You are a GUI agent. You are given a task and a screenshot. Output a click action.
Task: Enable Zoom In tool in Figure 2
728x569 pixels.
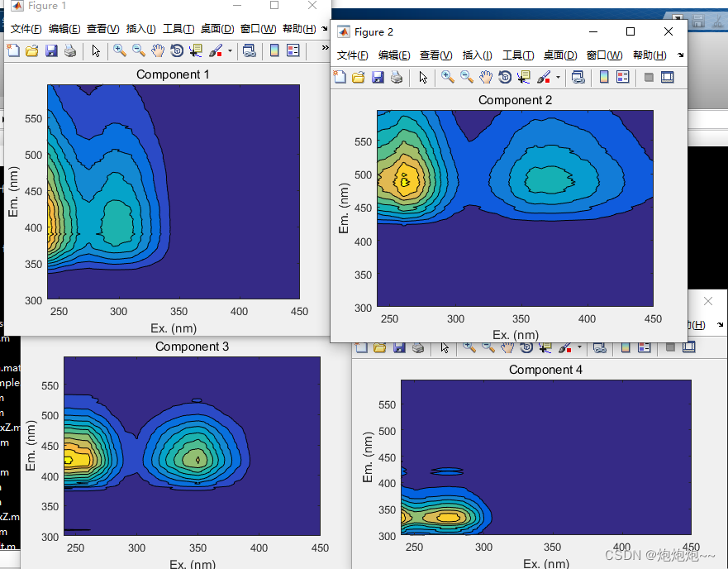click(448, 77)
